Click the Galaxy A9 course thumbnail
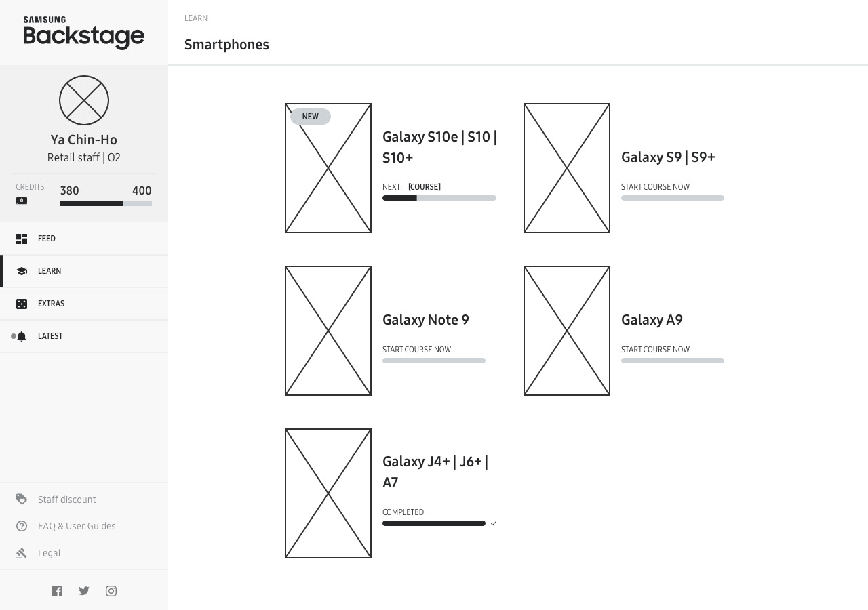The height and width of the screenshot is (610, 868). point(567,331)
